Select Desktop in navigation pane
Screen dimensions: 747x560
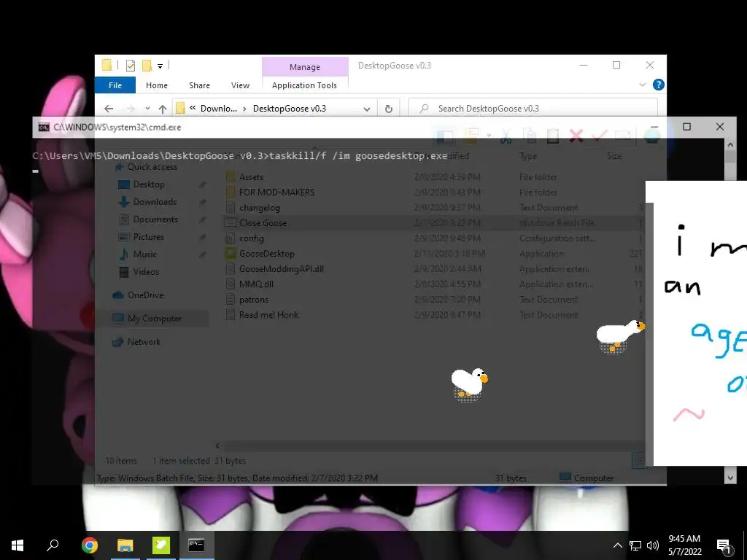(149, 184)
